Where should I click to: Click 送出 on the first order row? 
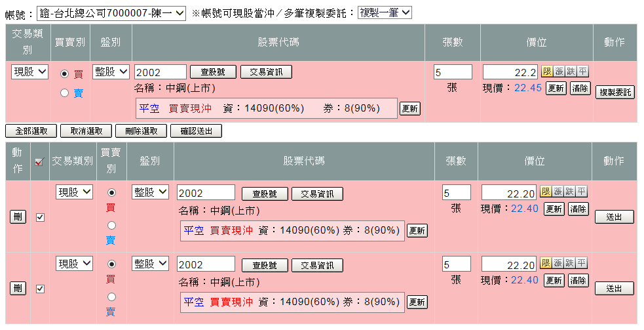614,217
